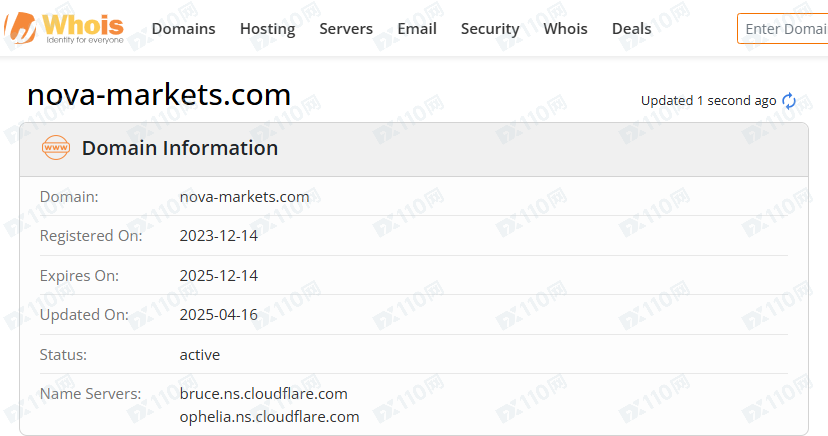Viewport: 828px width, 436px height.
Task: Open the Domains menu
Action: (x=183, y=29)
